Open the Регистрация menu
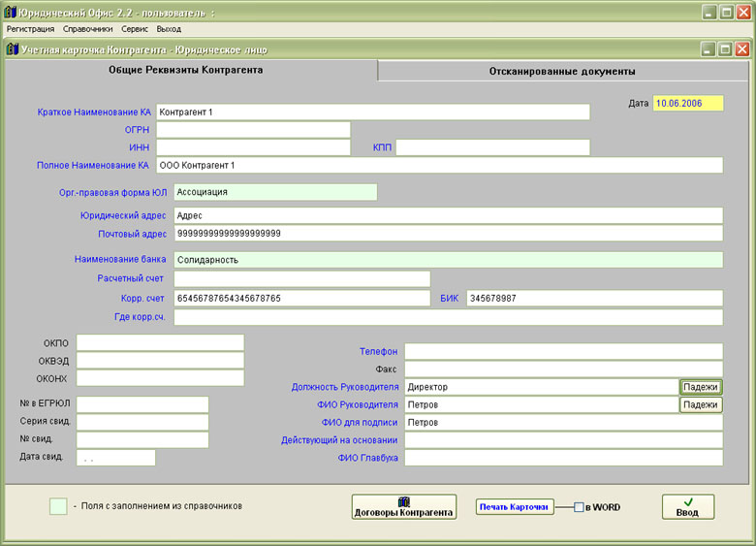This screenshot has height=546, width=756. (30, 29)
